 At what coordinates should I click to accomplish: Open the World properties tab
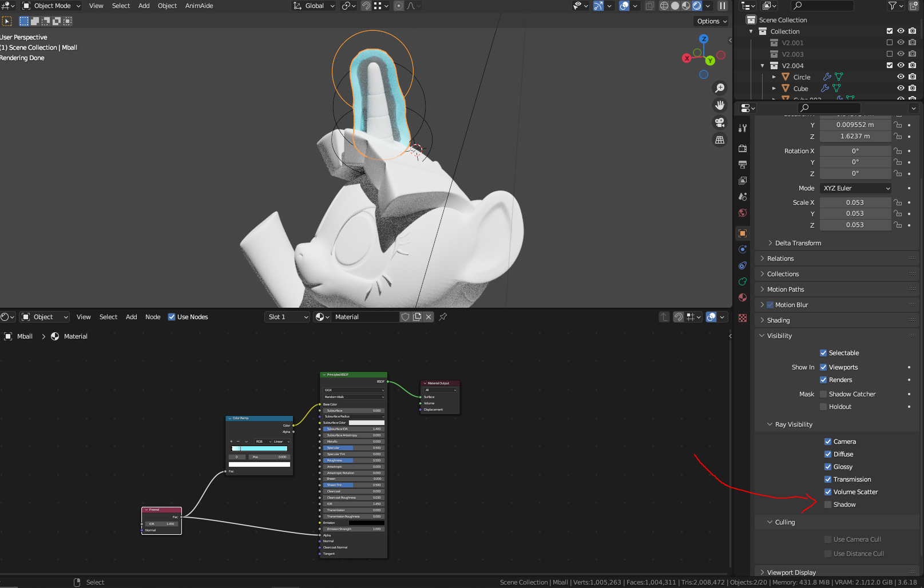(743, 213)
